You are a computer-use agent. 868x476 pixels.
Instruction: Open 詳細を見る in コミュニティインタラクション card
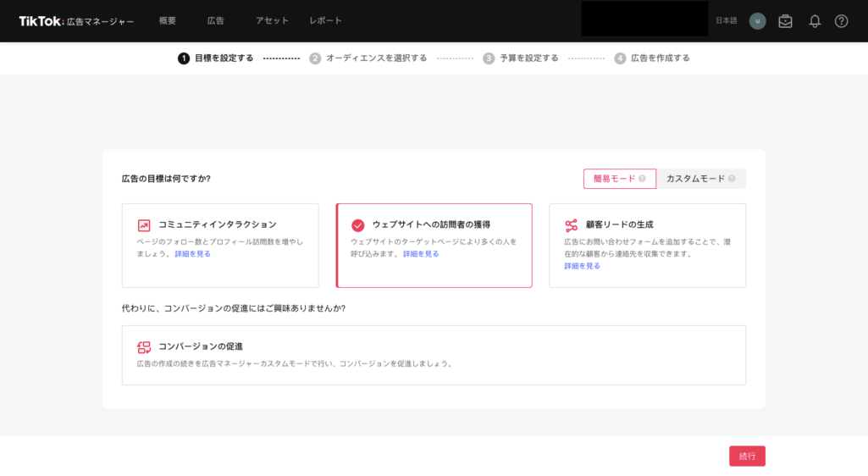click(192, 254)
